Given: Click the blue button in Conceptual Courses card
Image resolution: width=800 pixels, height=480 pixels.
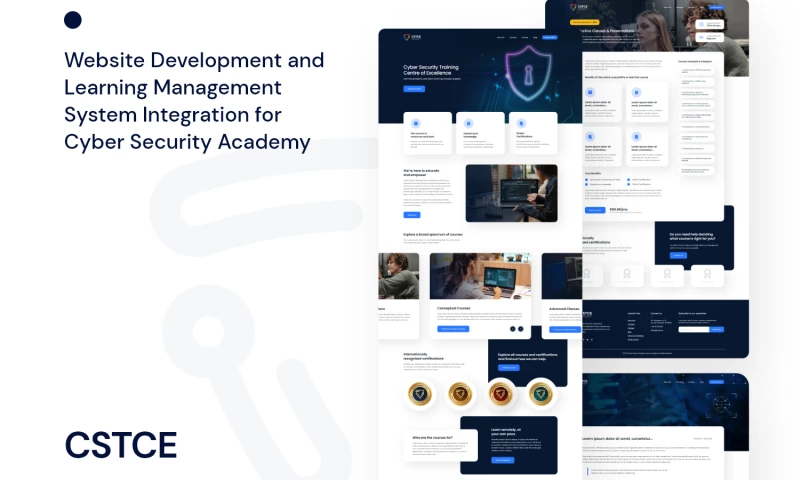Looking at the screenshot, I should pos(453,329).
